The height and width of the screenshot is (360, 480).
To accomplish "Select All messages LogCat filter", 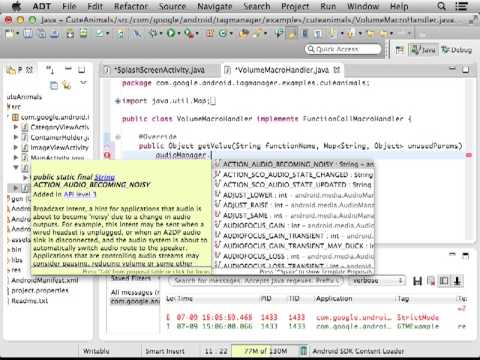I will coord(135,292).
